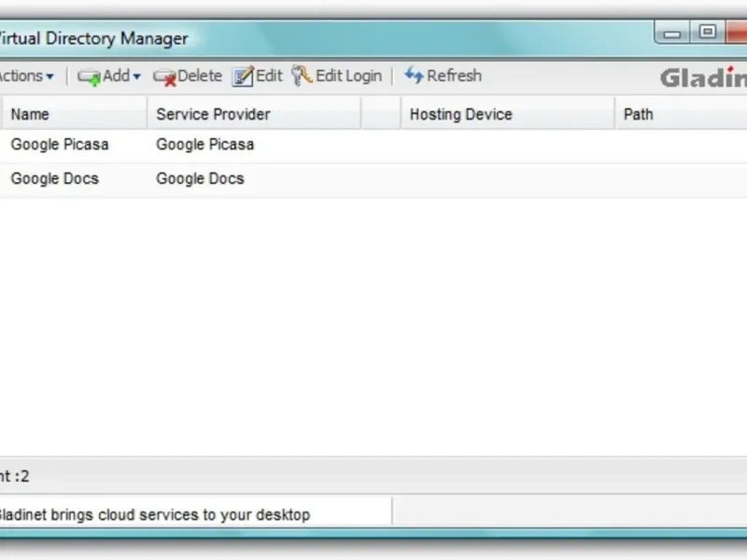Click the Add drive icon

tap(89, 77)
